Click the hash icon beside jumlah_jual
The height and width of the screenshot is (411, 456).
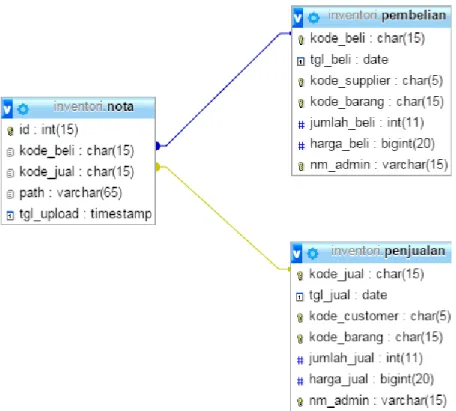[300, 360]
